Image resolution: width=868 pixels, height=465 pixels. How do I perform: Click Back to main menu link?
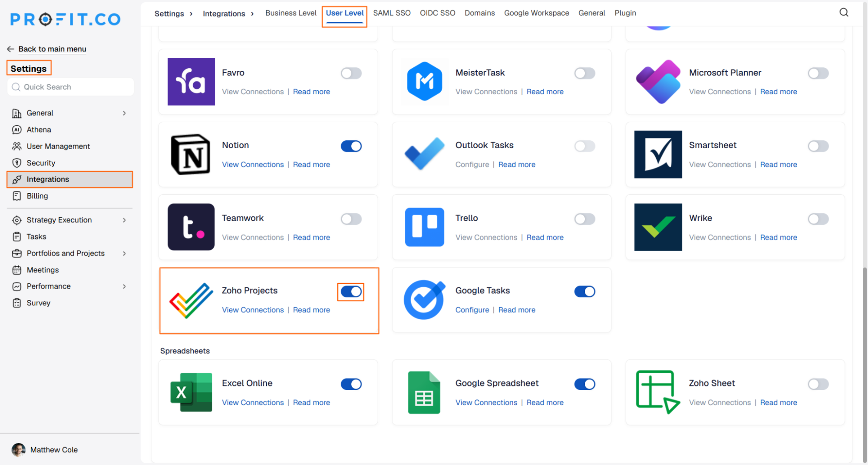(52, 49)
